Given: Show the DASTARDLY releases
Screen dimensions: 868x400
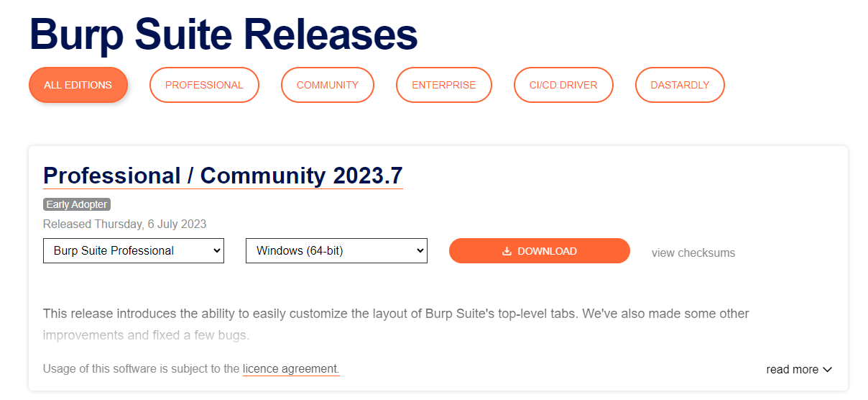Looking at the screenshot, I should [x=680, y=85].
